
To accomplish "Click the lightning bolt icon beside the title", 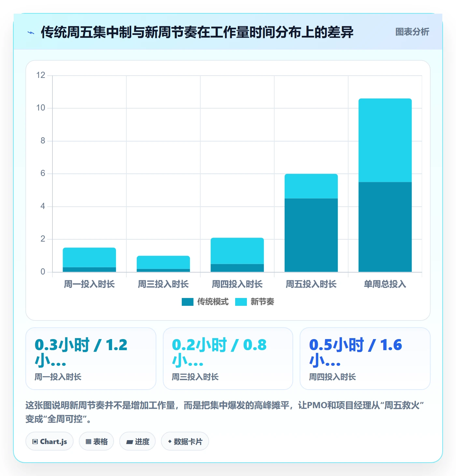I will click(x=31, y=33).
